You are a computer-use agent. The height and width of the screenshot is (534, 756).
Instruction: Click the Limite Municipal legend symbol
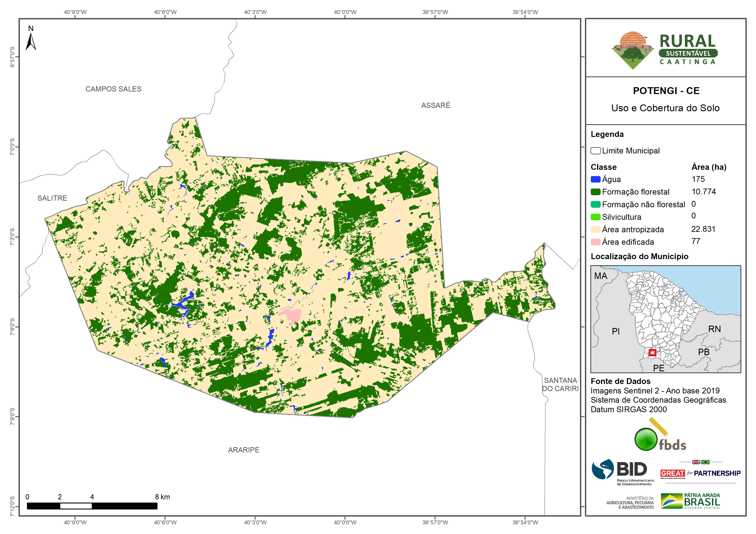click(595, 151)
